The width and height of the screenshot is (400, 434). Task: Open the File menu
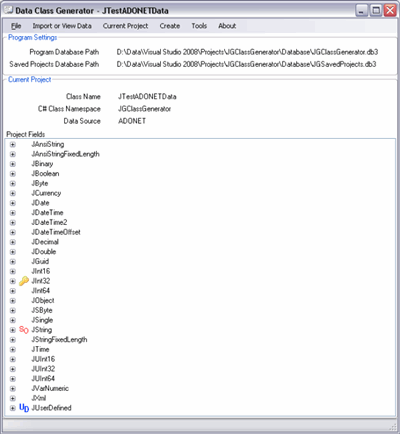point(16,26)
